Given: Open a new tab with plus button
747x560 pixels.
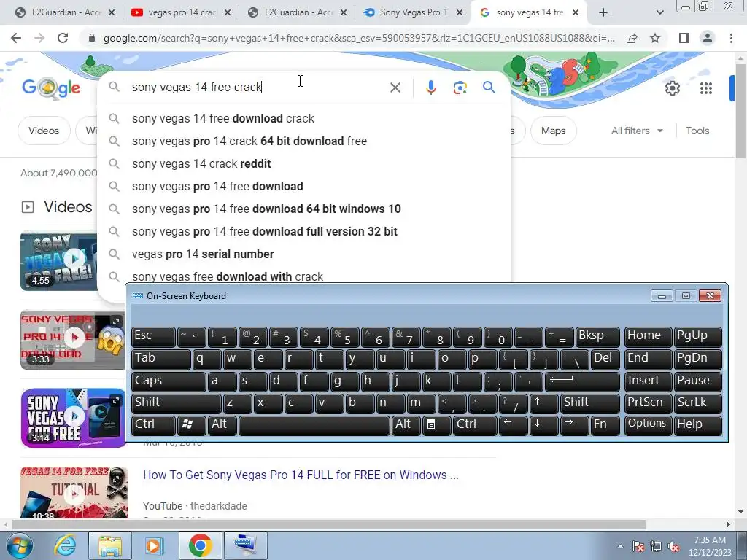Looking at the screenshot, I should 603,13.
